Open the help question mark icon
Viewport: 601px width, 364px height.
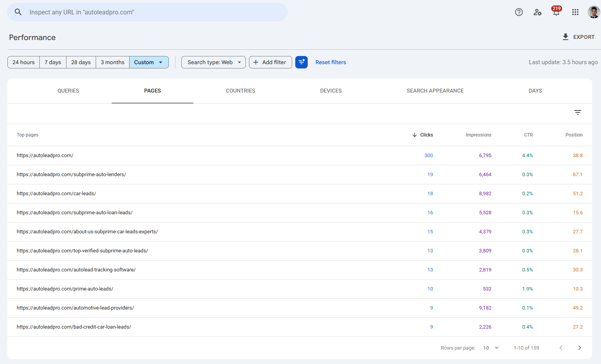[519, 12]
